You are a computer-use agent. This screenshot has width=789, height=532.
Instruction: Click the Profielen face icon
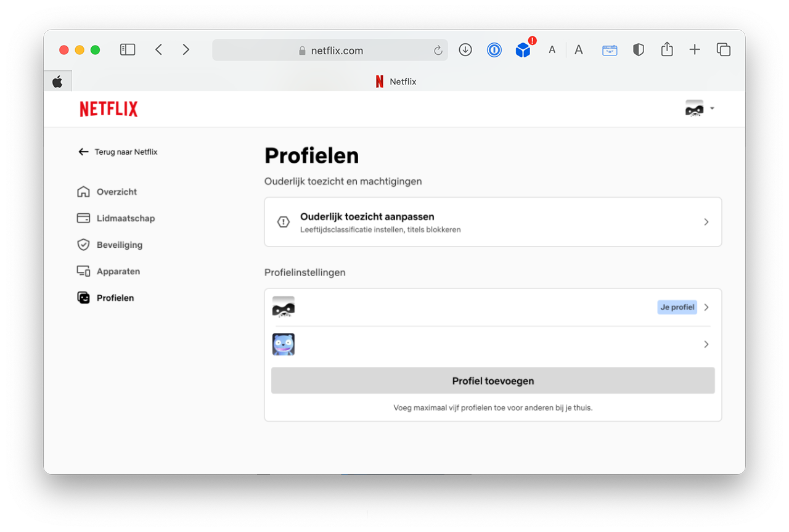(x=83, y=298)
